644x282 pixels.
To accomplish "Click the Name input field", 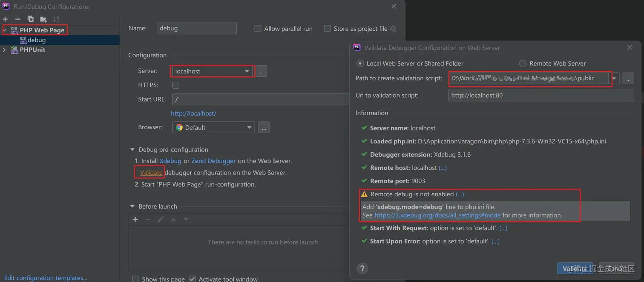I will [x=196, y=29].
